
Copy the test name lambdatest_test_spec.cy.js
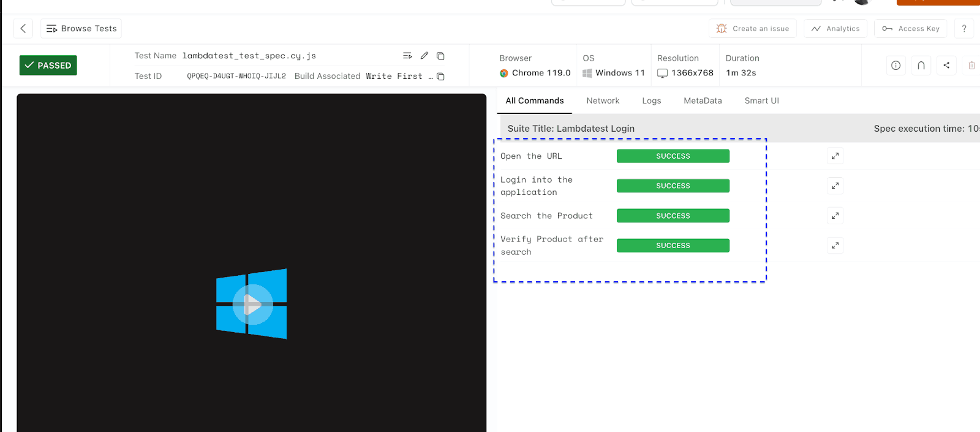(x=440, y=56)
